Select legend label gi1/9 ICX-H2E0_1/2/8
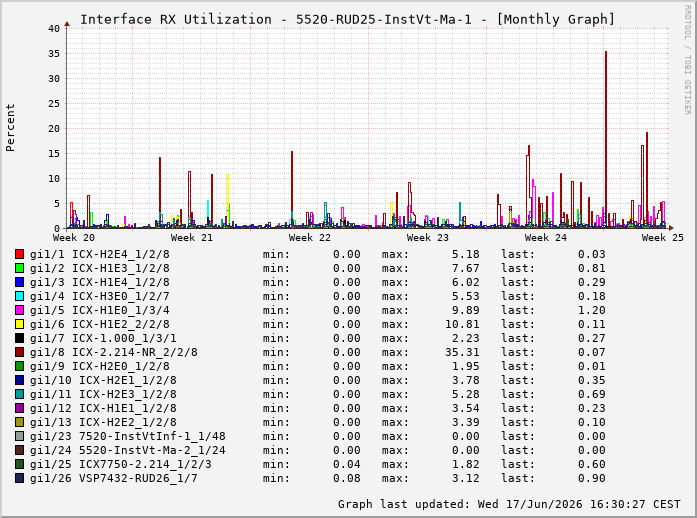697x518 pixels. tap(100, 366)
